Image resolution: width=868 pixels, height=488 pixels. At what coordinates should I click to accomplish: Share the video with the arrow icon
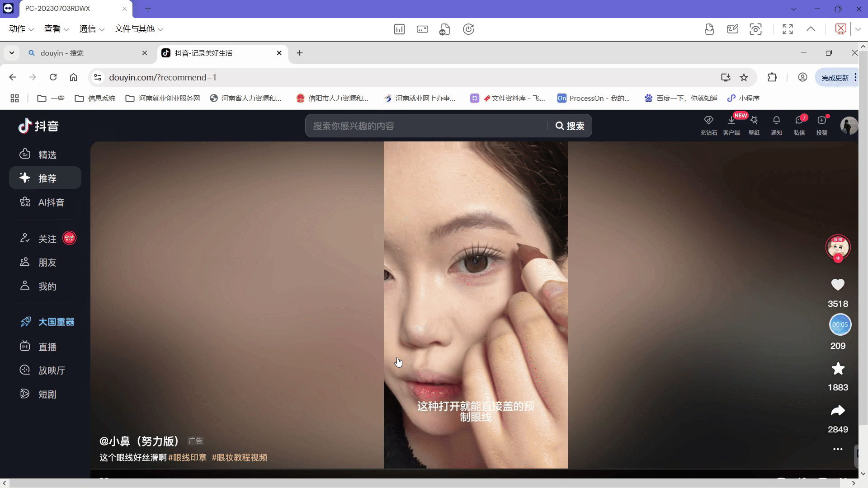tap(838, 411)
